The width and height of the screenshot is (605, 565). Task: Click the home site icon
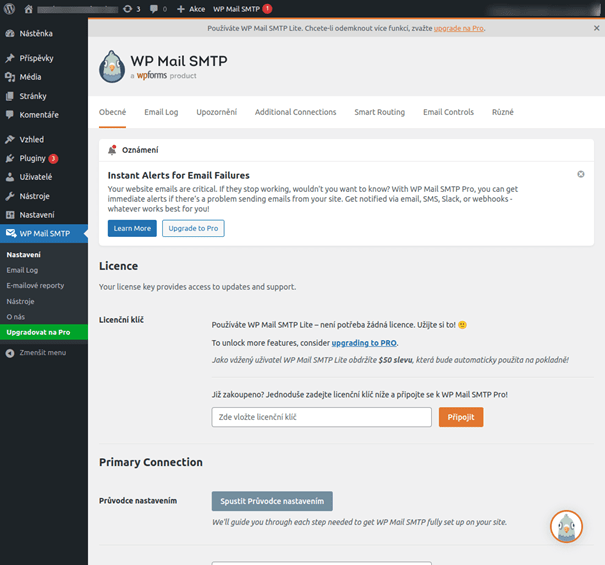pyautogui.click(x=28, y=9)
